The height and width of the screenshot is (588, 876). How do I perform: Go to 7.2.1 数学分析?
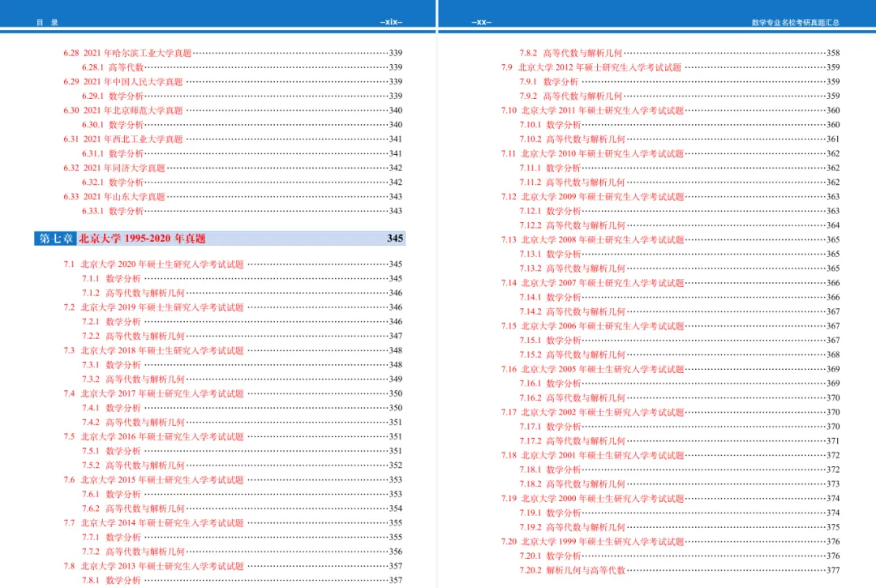pyautogui.click(x=242, y=322)
